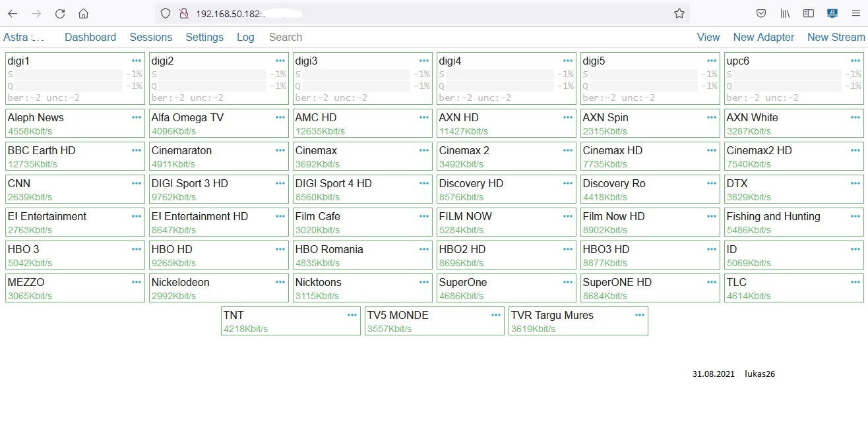The height and width of the screenshot is (427, 868).
Task: Open the TLC stream options
Action: coord(855,282)
